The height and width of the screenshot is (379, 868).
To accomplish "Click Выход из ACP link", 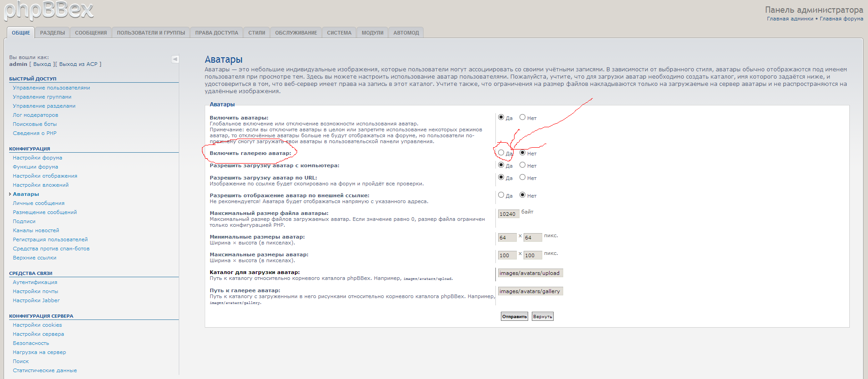I will pyautogui.click(x=78, y=64).
